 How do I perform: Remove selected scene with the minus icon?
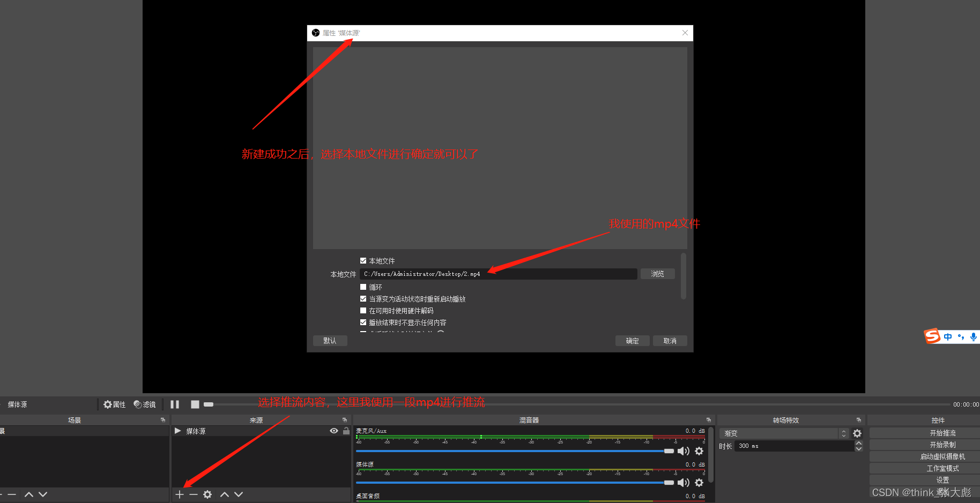coord(12,494)
